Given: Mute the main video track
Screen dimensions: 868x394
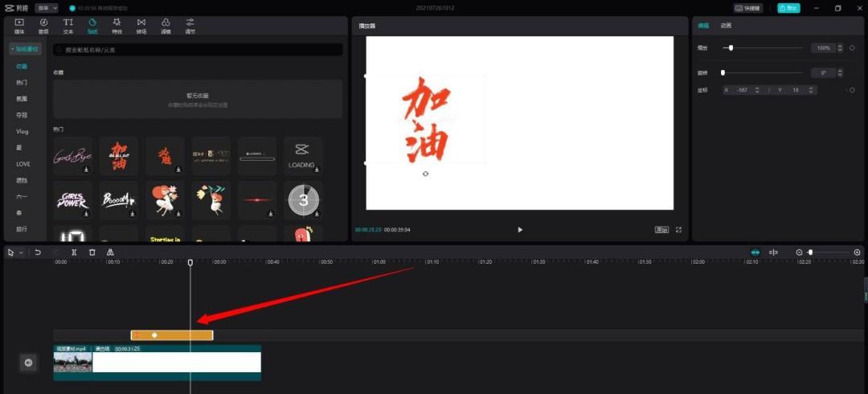Looking at the screenshot, I should [28, 363].
